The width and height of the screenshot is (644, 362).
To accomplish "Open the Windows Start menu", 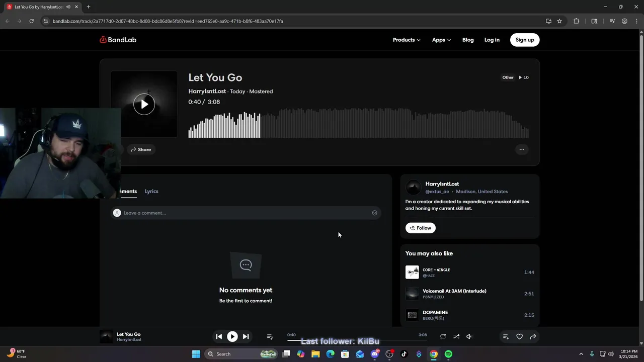I will 196,354.
